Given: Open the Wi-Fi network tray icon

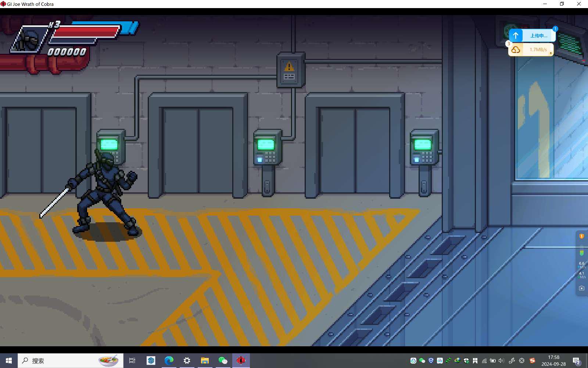Looking at the screenshot, I should pos(484,361).
